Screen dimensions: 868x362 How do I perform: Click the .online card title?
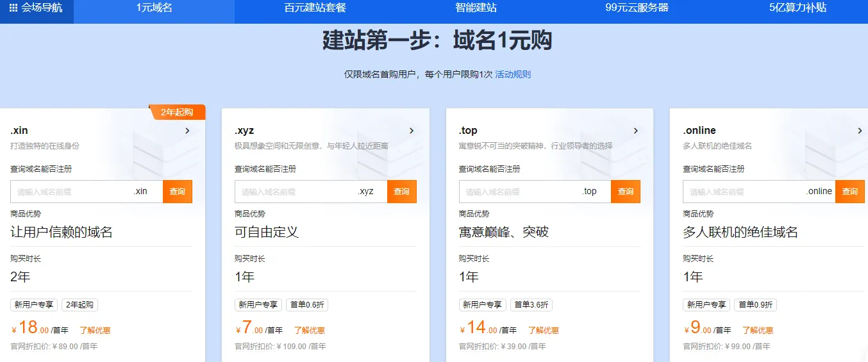[699, 131]
